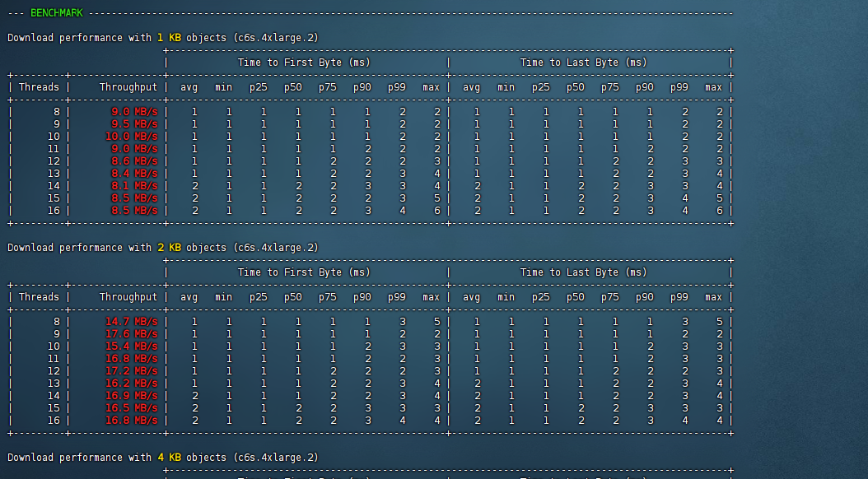
Task: Select the "2 KB" objects download performance title
Action: 163,247
